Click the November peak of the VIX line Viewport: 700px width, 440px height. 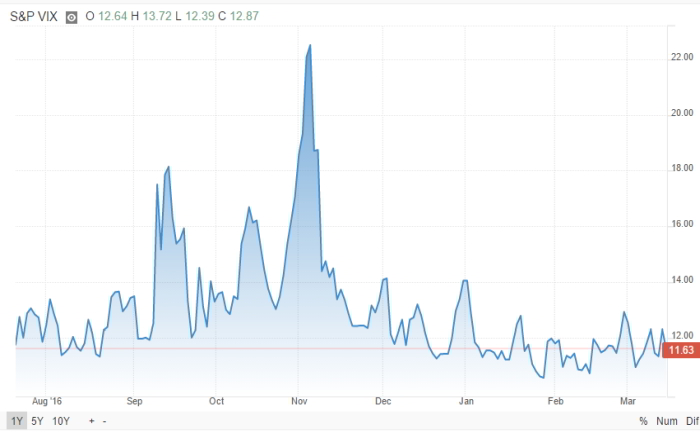pyautogui.click(x=310, y=46)
